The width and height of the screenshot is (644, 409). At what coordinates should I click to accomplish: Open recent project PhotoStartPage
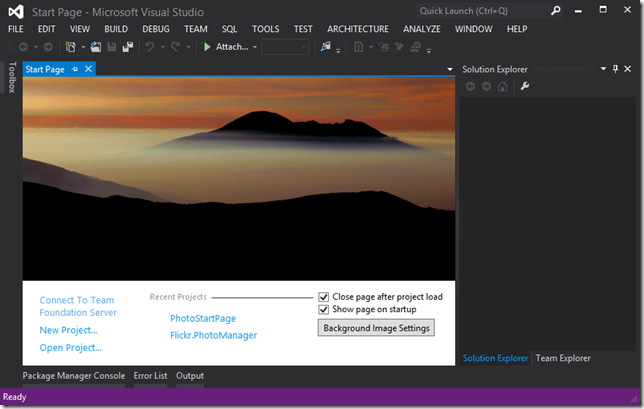[203, 318]
